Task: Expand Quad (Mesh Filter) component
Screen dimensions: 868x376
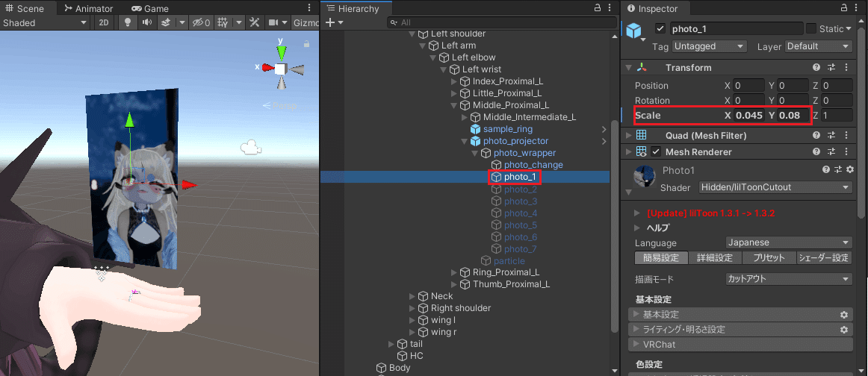Action: pos(628,135)
